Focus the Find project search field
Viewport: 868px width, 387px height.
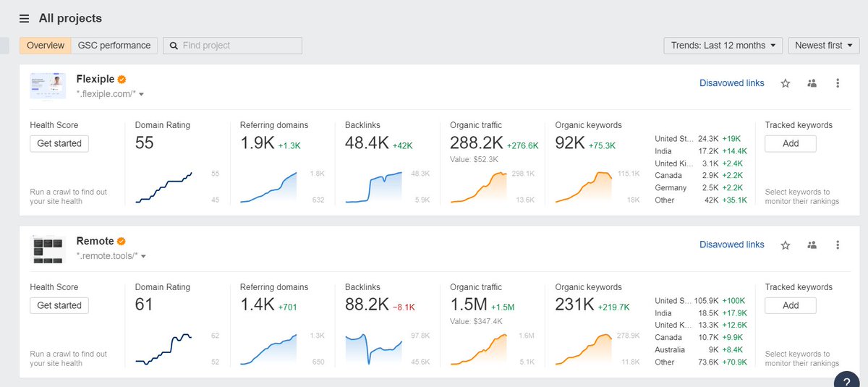coord(232,46)
